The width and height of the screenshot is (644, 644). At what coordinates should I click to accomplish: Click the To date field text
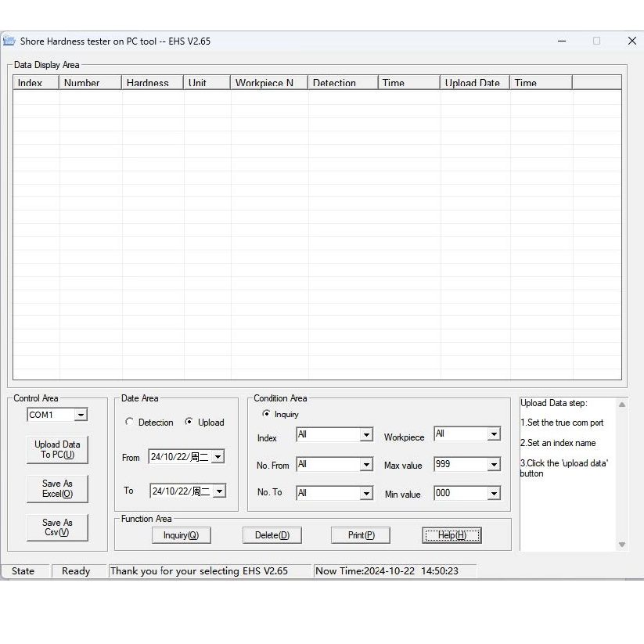coord(182,491)
